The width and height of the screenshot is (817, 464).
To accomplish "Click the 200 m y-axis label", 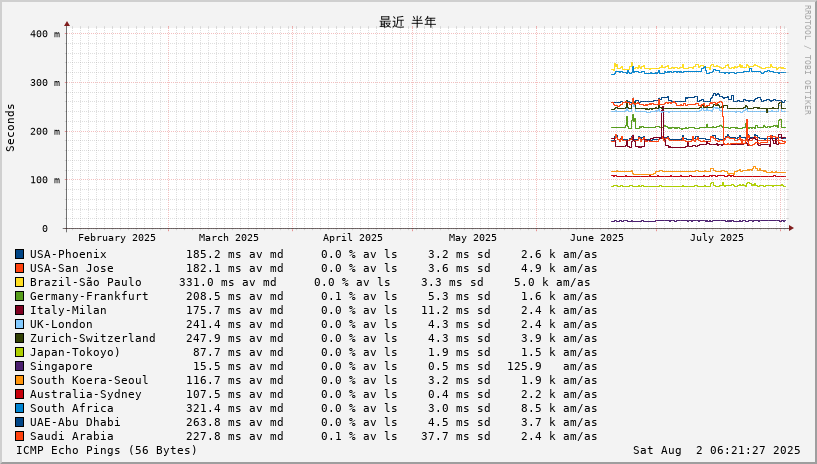I will [x=45, y=132].
